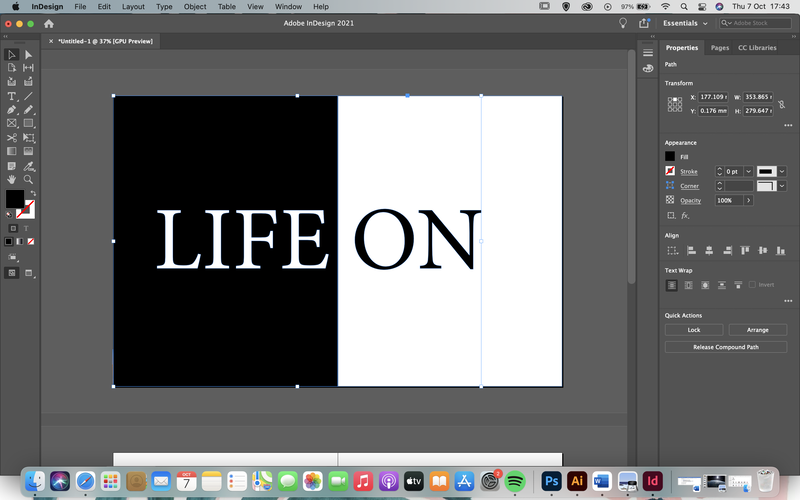Select the Rectangle Frame tool
The image size is (800, 500).
11,123
